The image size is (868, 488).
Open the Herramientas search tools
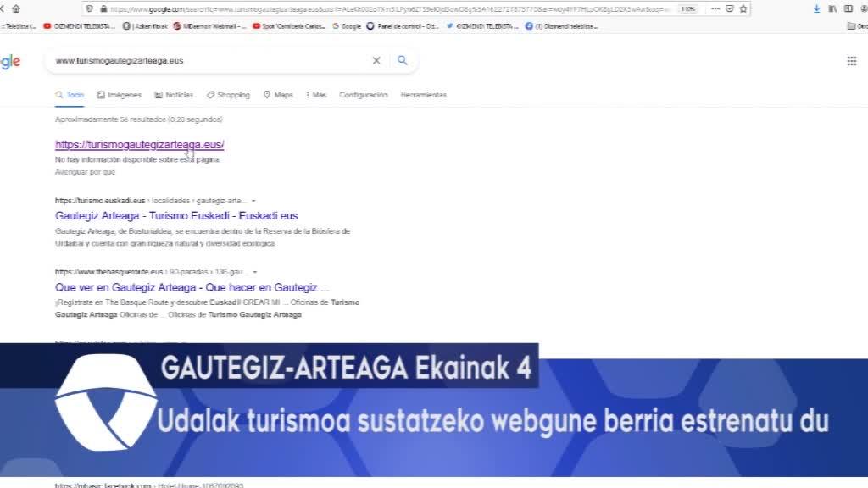(424, 95)
